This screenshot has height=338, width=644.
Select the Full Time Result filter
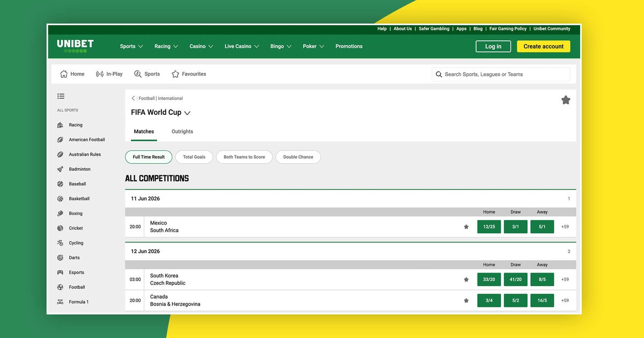(149, 157)
